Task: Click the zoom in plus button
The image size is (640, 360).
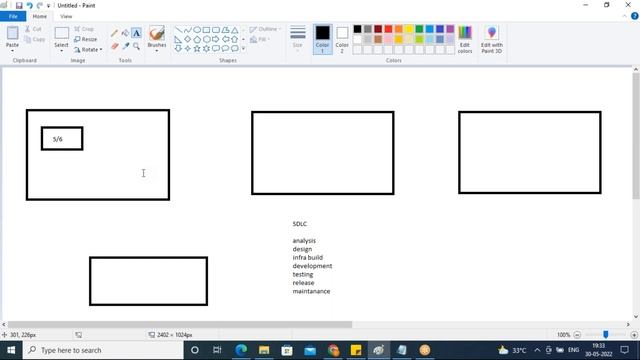Action: [634, 335]
